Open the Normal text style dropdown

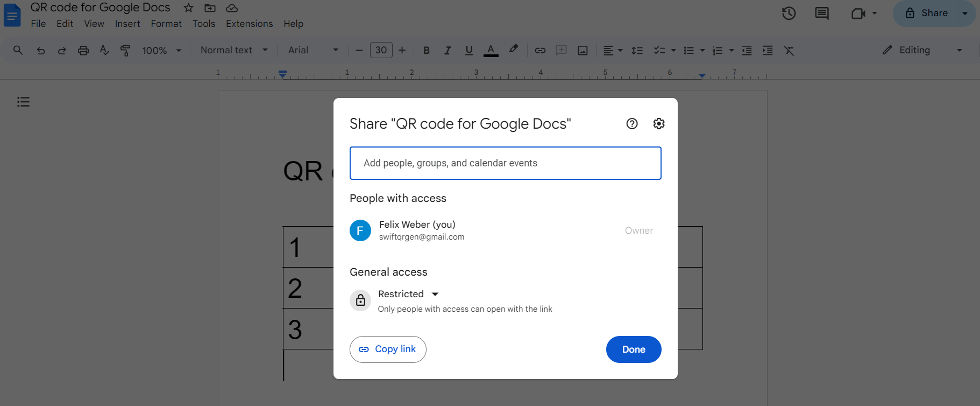pos(234,50)
